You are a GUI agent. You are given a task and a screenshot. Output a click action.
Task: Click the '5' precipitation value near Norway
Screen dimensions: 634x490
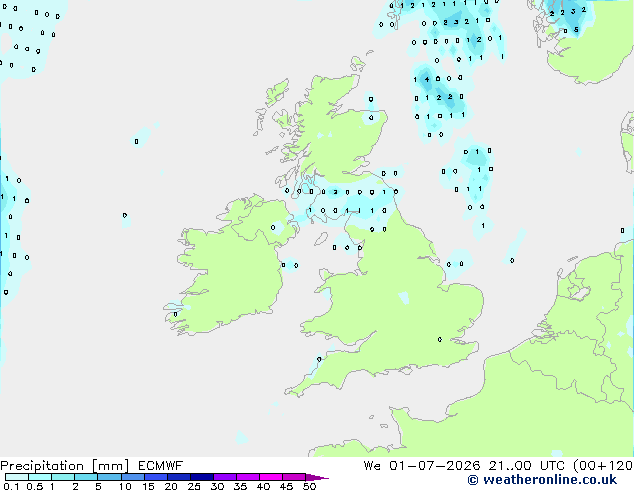(x=576, y=30)
